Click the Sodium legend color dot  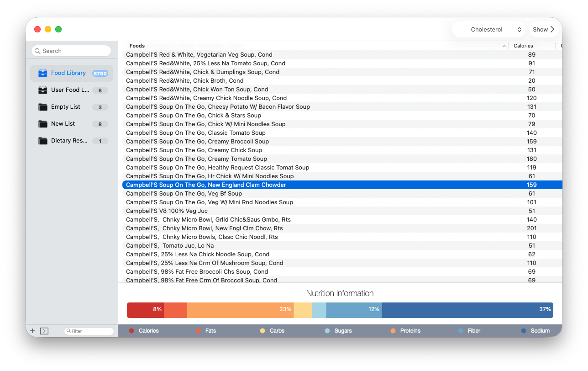tap(524, 331)
